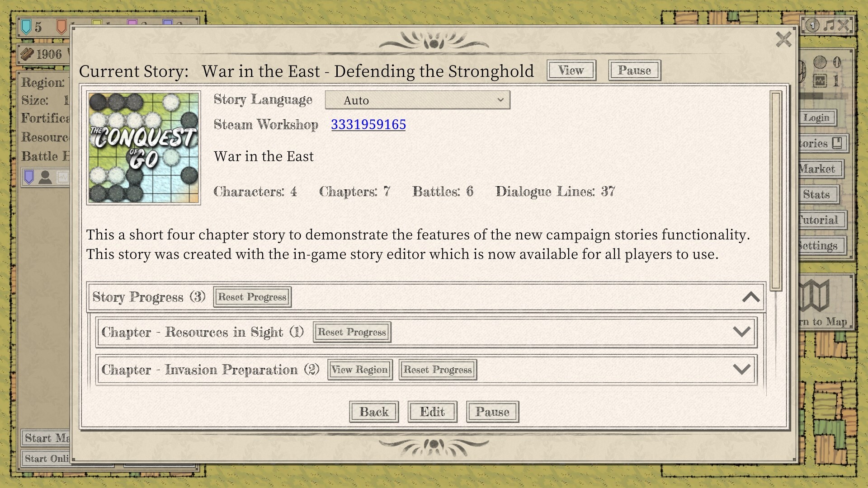Collapse the Story Progress section

pos(750,297)
